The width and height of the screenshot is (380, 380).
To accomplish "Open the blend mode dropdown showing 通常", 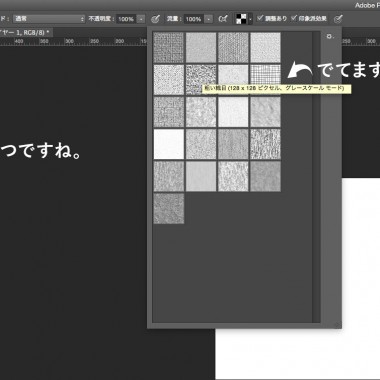I will (x=49, y=19).
